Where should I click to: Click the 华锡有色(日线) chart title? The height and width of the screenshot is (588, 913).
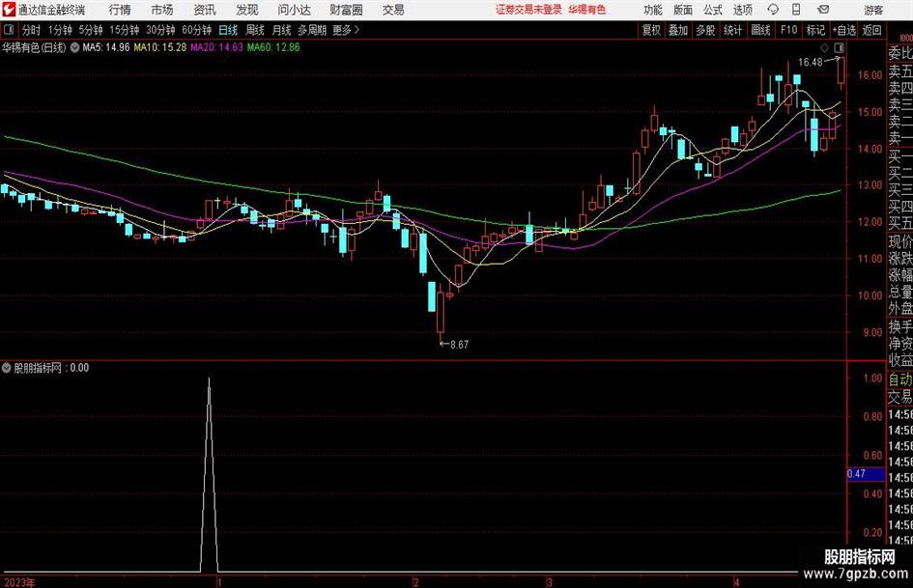(35, 47)
